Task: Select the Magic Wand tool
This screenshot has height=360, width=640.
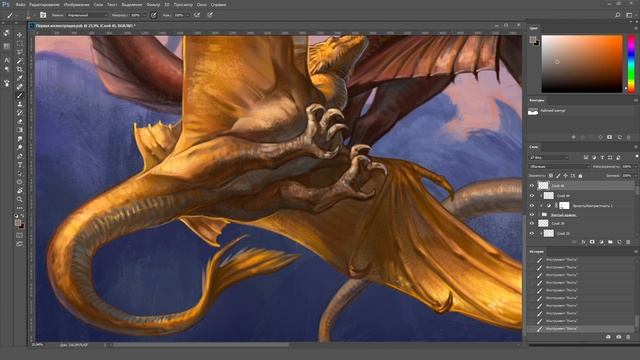Action: click(20, 61)
